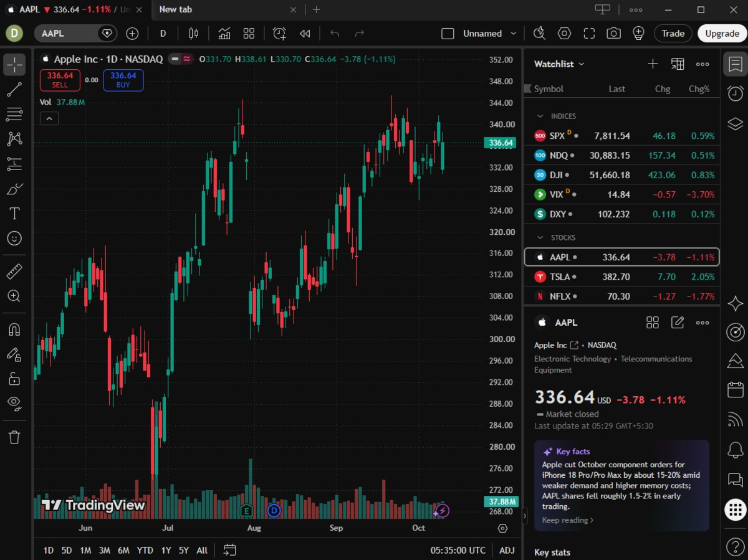
Task: Select SPX in the watchlist
Action: [x=622, y=136]
